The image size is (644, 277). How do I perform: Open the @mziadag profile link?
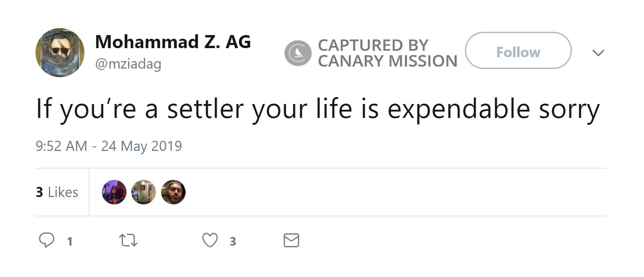click(x=128, y=63)
